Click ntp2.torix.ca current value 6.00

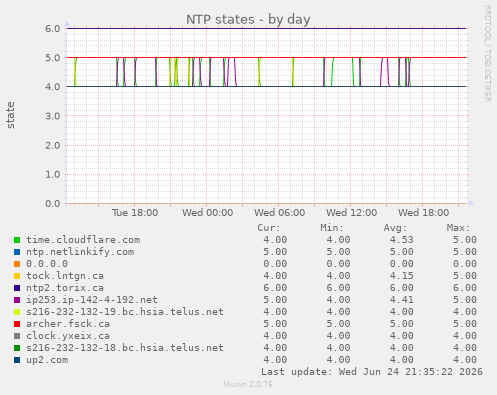(x=275, y=288)
